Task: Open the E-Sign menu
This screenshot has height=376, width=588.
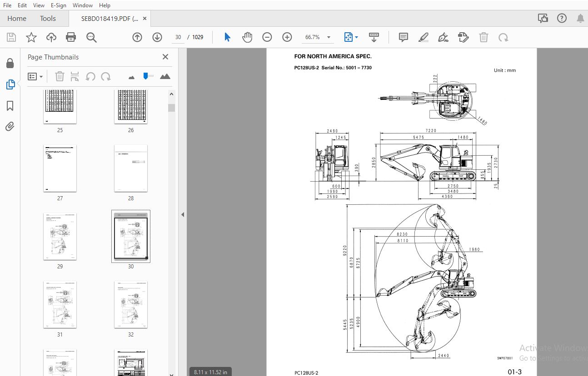Action: click(58, 5)
